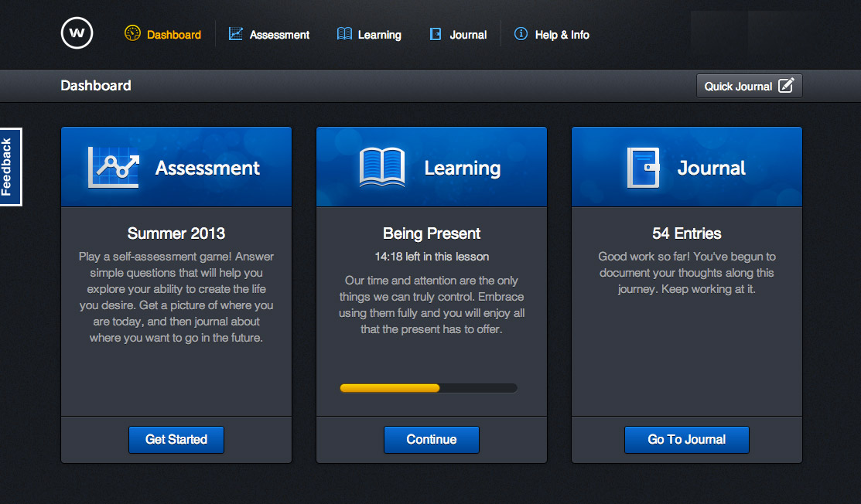Click the Learning card header title
The height and width of the screenshot is (504, 861).
coord(463,168)
